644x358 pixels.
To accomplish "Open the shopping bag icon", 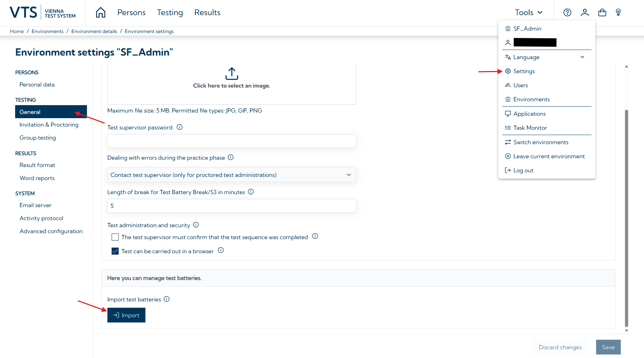I will [x=602, y=13].
